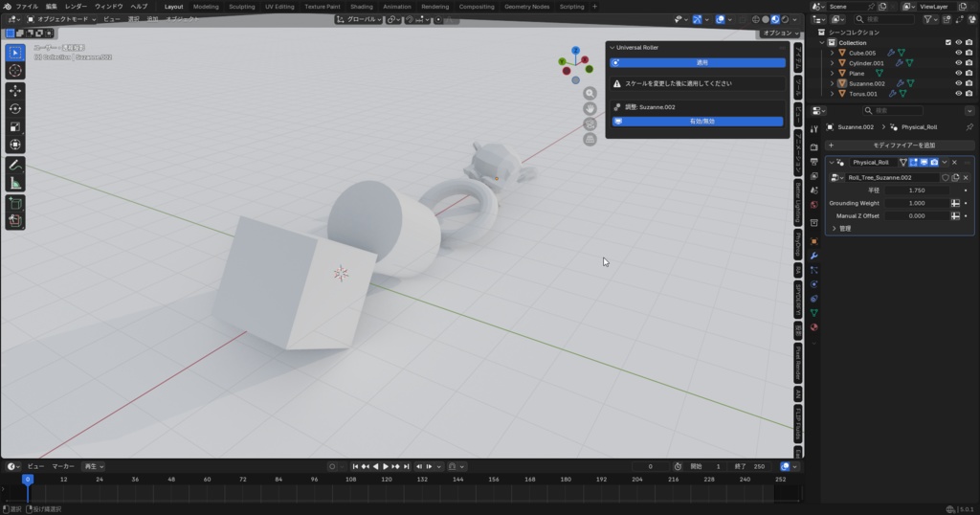
Task: Select the 3D Cursor tool
Action: [x=15, y=71]
